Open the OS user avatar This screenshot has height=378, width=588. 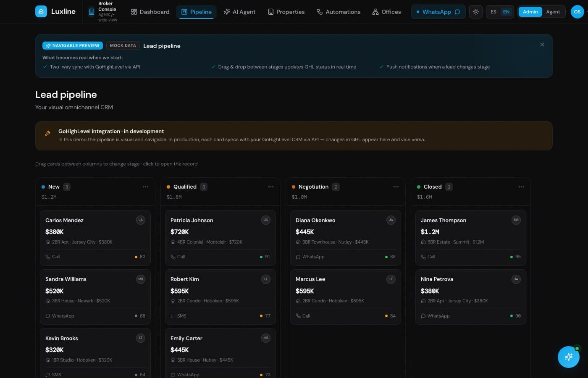click(577, 12)
